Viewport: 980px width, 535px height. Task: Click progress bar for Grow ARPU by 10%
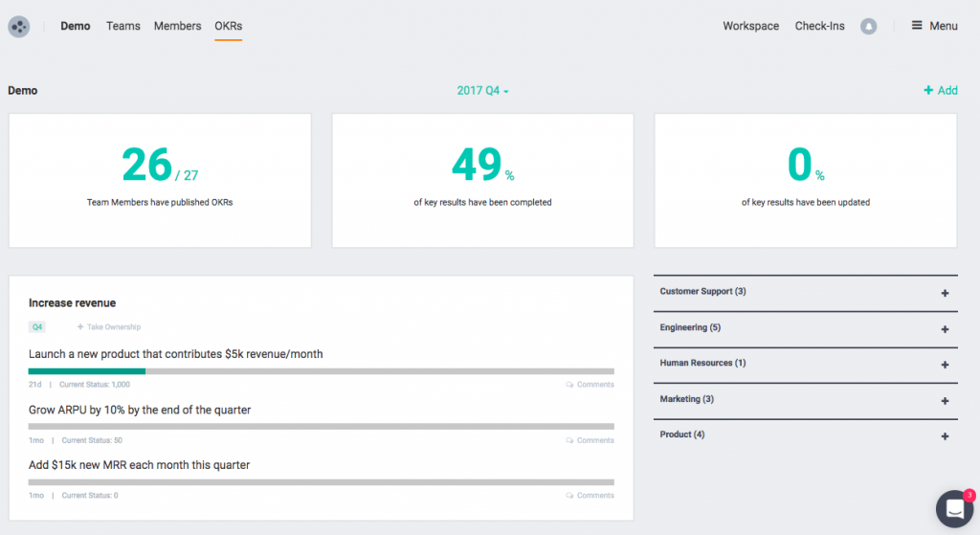(322, 427)
